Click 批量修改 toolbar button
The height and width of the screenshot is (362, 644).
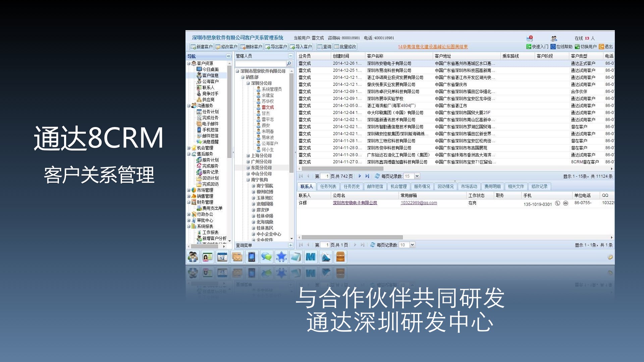coord(345,47)
